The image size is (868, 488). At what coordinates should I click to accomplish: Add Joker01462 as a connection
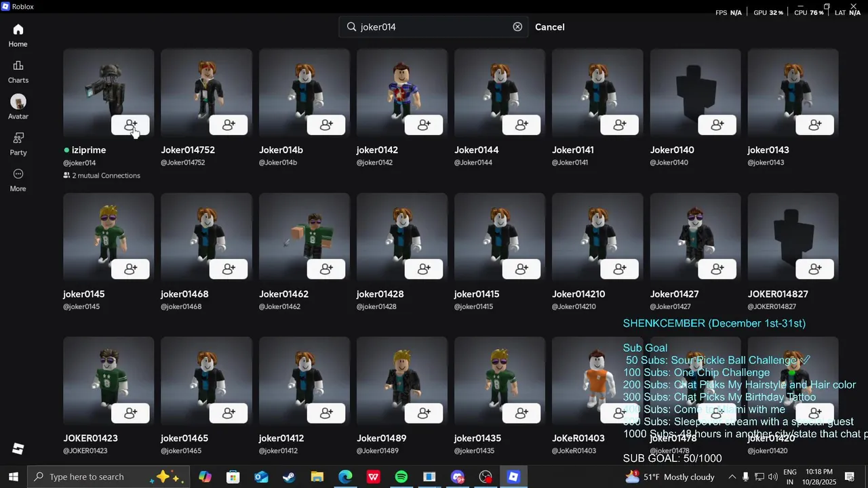[326, 270]
